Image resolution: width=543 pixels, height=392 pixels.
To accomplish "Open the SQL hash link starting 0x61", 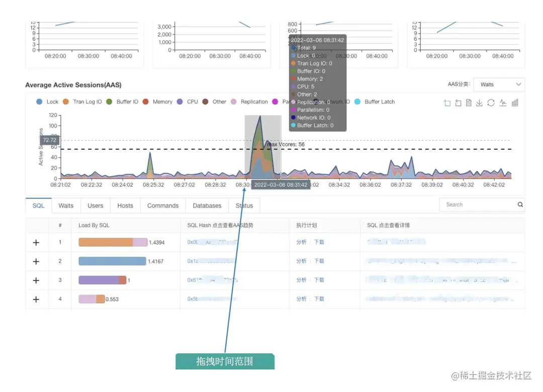I will [x=212, y=280].
